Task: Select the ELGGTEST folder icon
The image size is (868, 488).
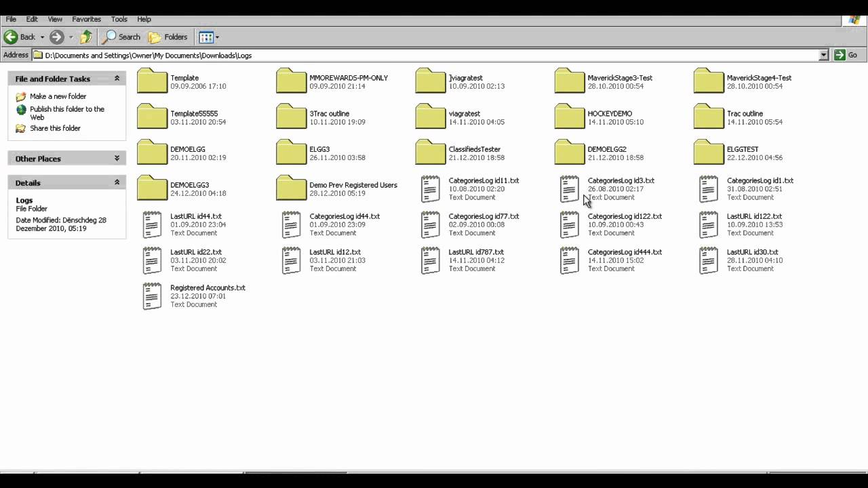Action: click(x=709, y=152)
